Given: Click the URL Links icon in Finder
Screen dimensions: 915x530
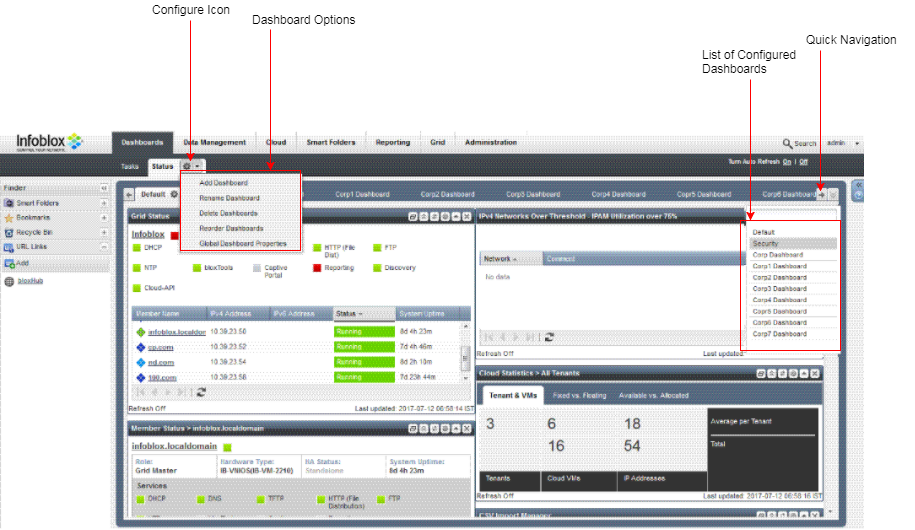Looking at the screenshot, I should point(9,247).
